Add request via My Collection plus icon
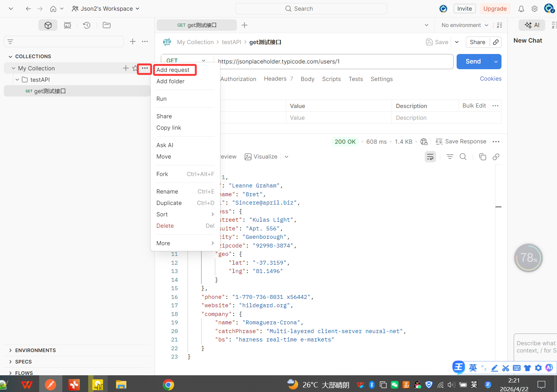Image resolution: width=557 pixels, height=392 pixels. pyautogui.click(x=125, y=68)
